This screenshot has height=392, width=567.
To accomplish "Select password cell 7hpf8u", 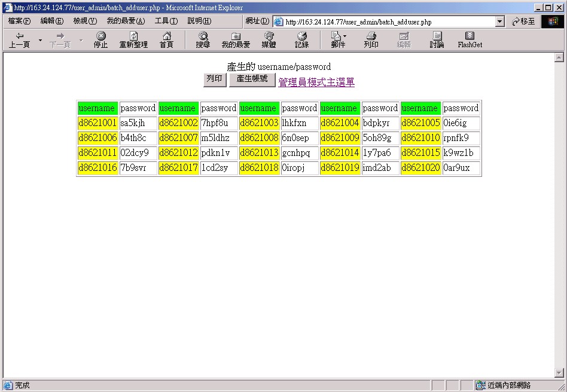I will pyautogui.click(x=219, y=123).
